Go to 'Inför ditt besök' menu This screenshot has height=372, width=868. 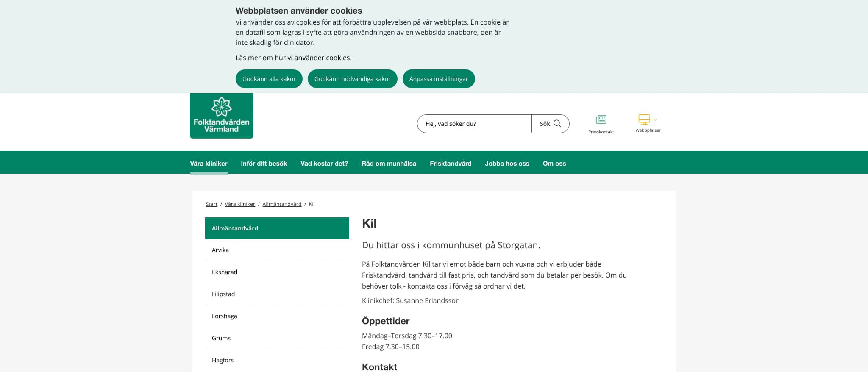coord(264,164)
